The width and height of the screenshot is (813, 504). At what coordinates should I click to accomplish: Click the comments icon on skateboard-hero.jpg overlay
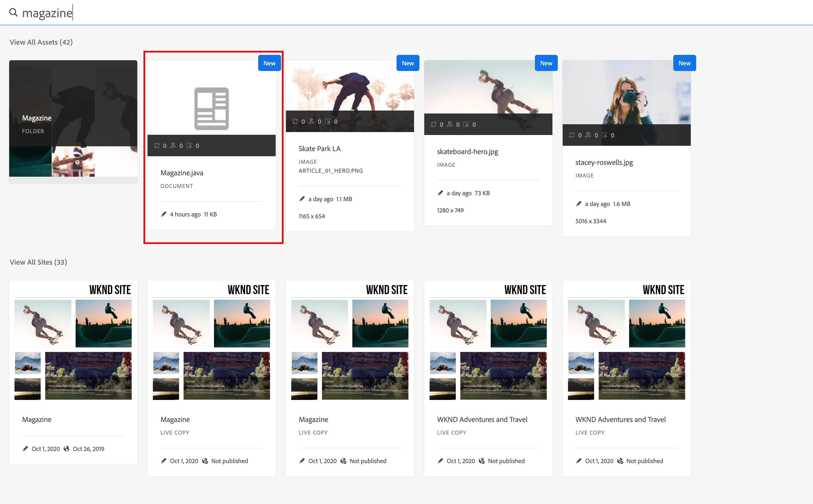pyautogui.click(x=466, y=124)
